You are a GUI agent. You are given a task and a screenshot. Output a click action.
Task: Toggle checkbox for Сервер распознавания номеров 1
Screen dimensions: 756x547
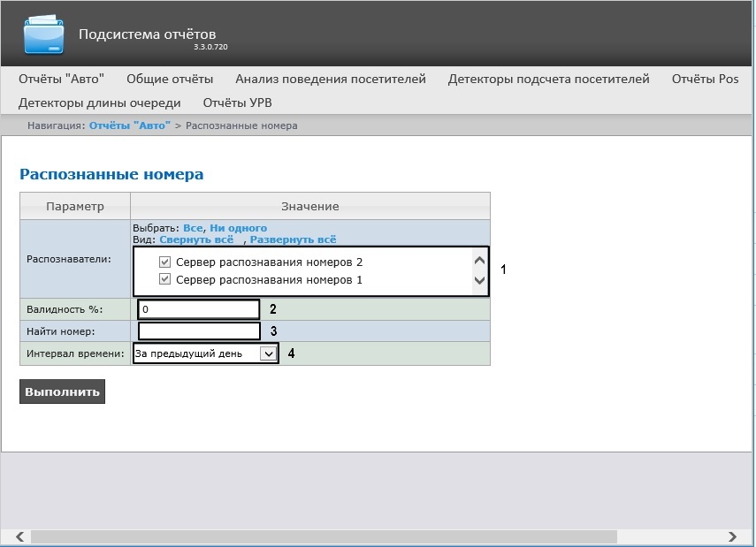click(x=164, y=279)
